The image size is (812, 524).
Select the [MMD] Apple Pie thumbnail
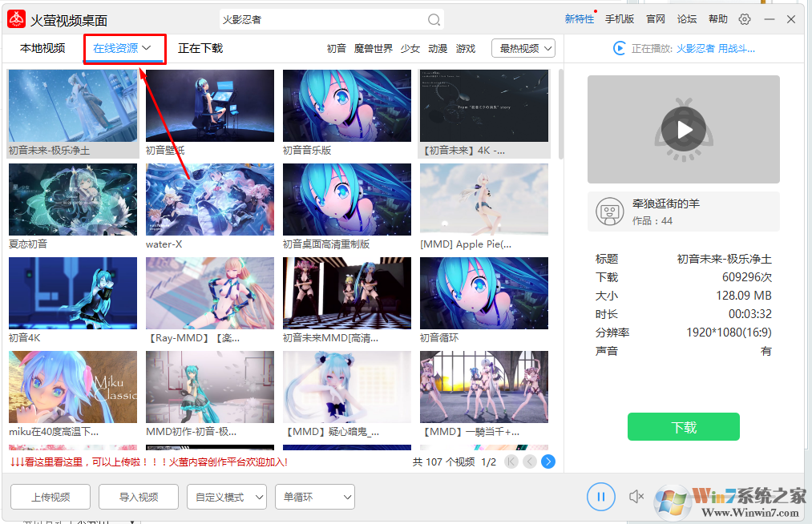483,200
